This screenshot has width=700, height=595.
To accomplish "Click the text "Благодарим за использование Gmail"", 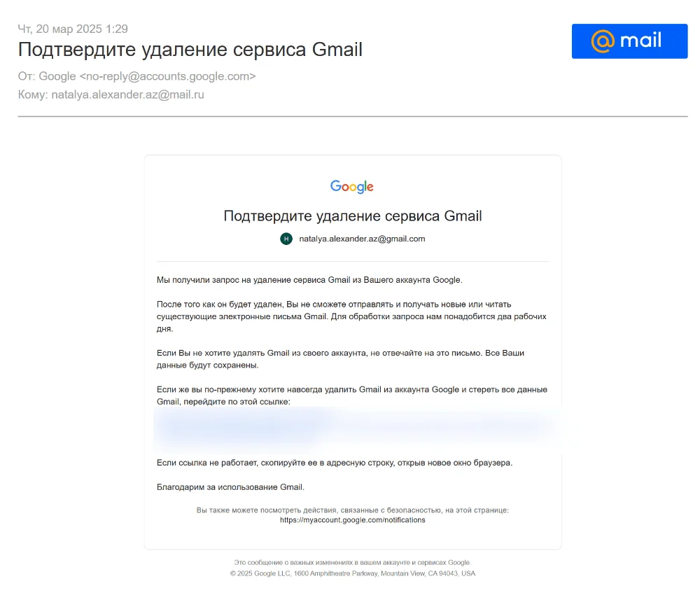I will [x=230, y=487].
